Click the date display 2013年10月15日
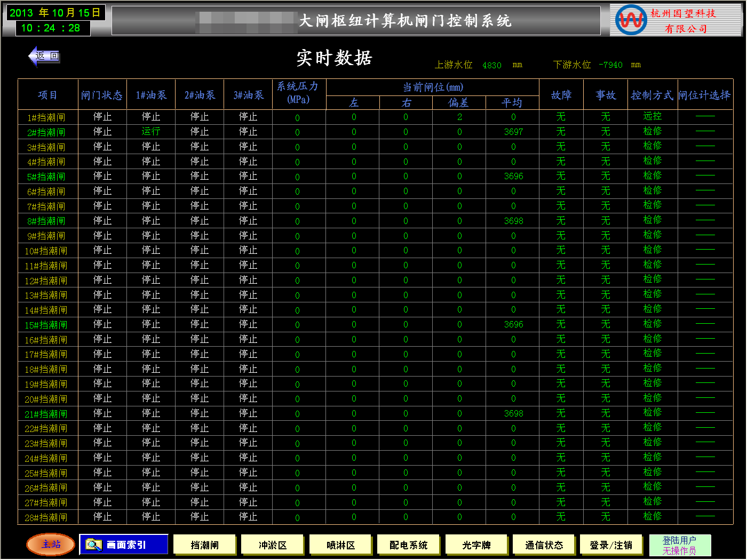Viewport: 747px width, 560px height. [55, 13]
